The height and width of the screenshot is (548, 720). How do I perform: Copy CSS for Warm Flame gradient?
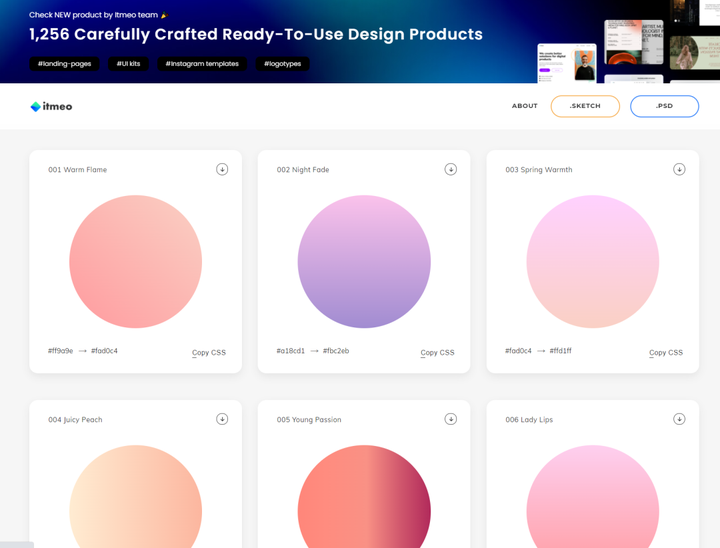tap(209, 352)
